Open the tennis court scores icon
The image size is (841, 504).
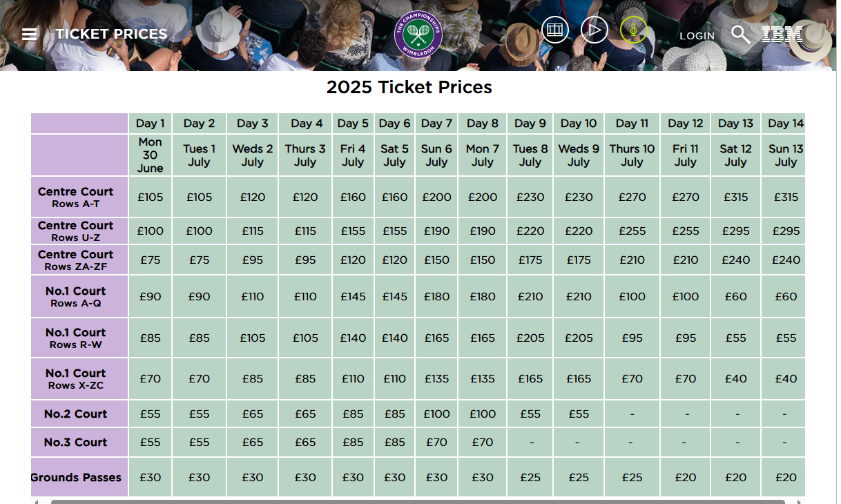[x=555, y=30]
